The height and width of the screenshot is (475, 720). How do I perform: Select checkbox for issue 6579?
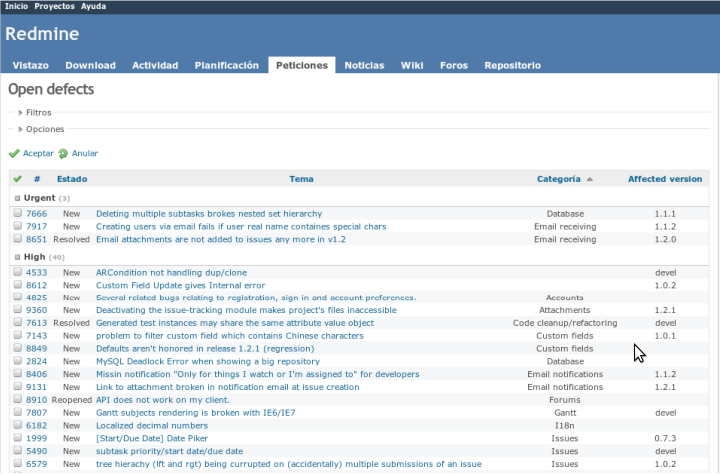17,463
